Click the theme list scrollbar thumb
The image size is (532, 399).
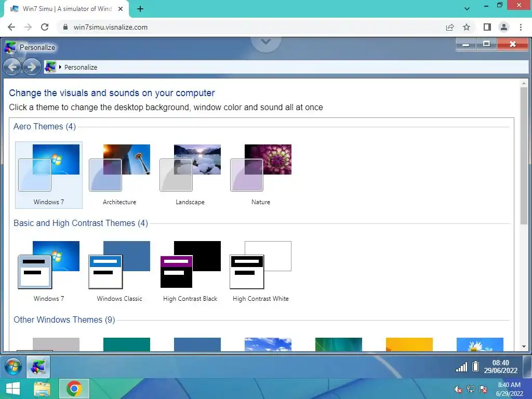pos(524,155)
